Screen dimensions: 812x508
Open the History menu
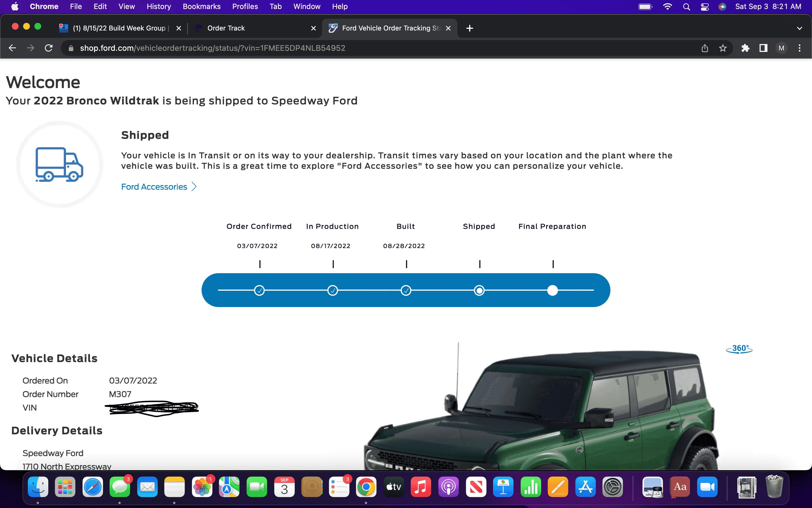(159, 6)
